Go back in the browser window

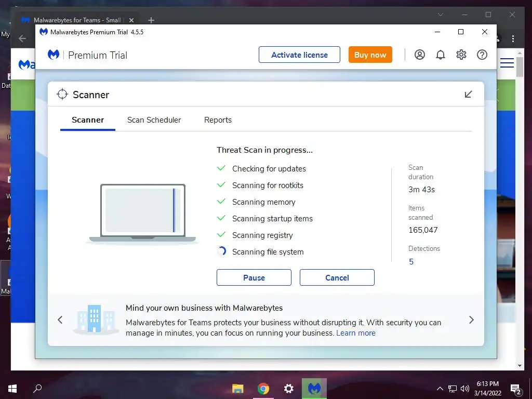22,38
